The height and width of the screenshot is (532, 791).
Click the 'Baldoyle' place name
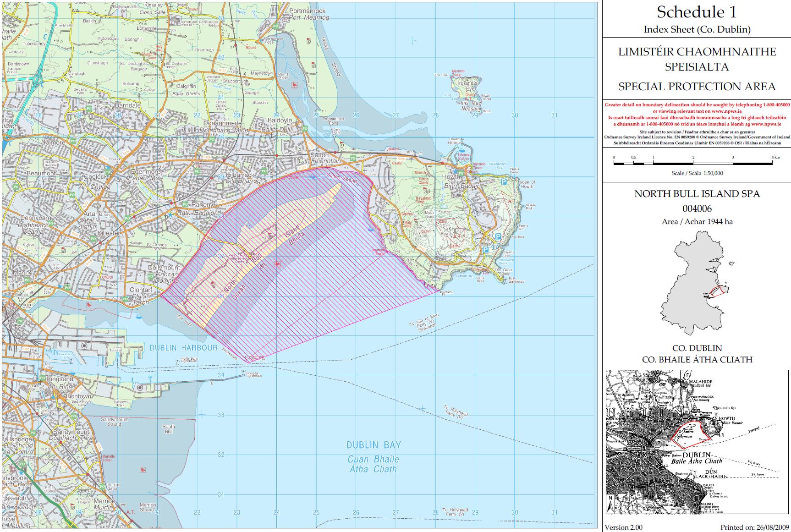pos(280,120)
